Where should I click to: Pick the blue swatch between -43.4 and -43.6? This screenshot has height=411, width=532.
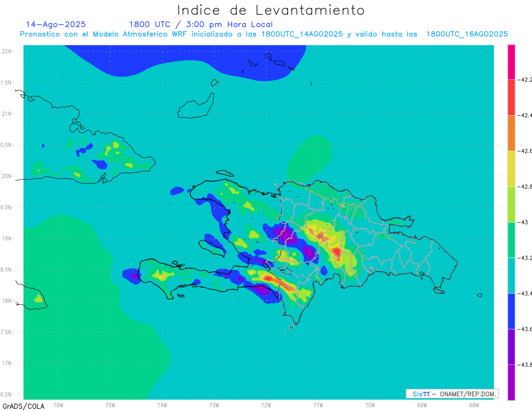pyautogui.click(x=511, y=311)
